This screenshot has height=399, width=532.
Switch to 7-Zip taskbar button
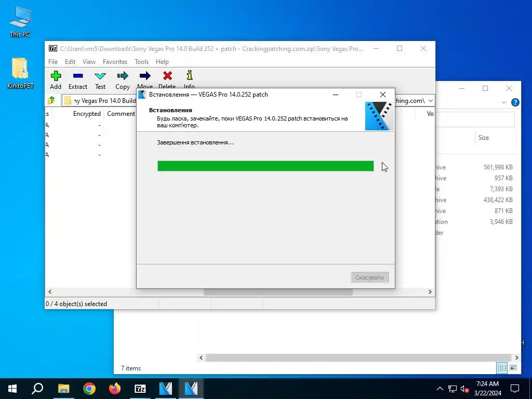tap(140, 389)
